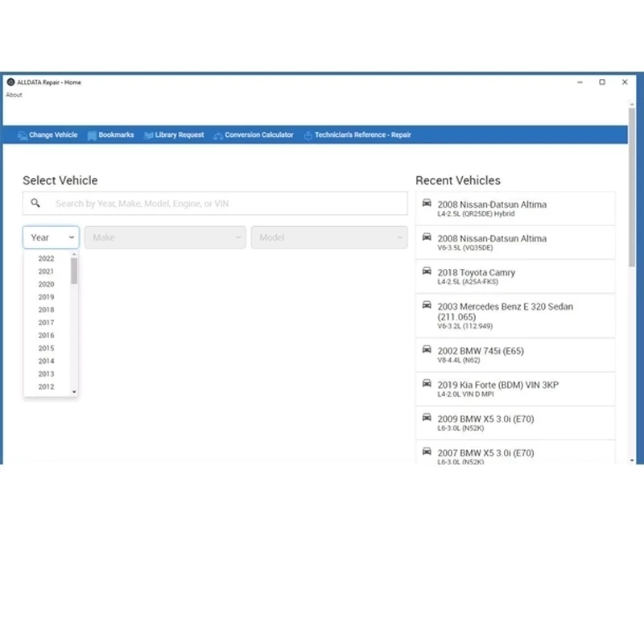Screen dimensions: 644x644
Task: Click the car icon beside 2018 Toyota Camry
Action: (x=427, y=271)
